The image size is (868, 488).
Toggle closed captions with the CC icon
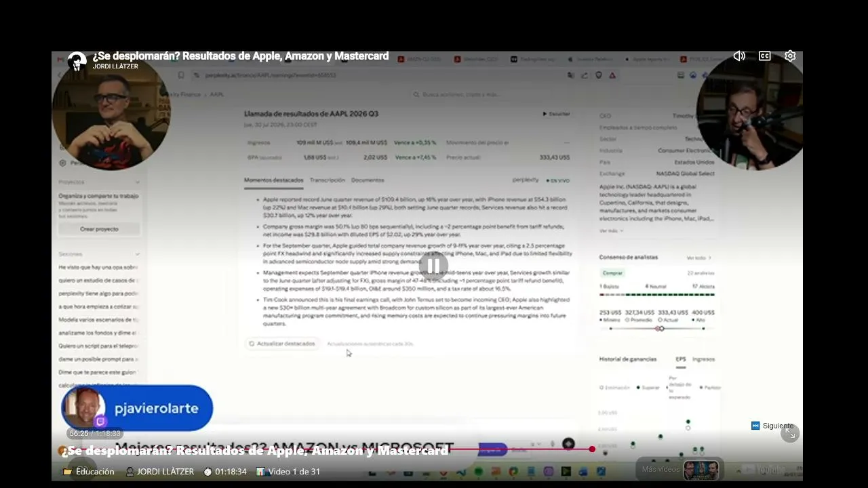click(x=765, y=56)
